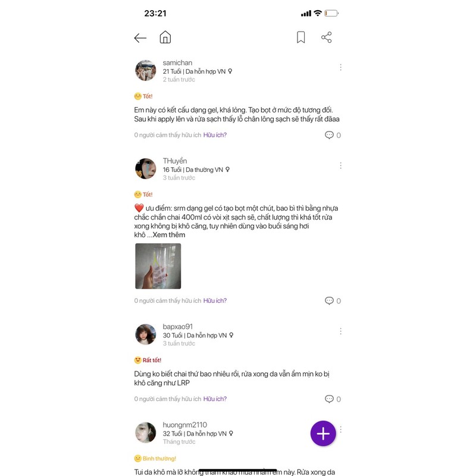Open comment bubble on samichan's review
Screen dimensions: 476x476
(x=329, y=135)
